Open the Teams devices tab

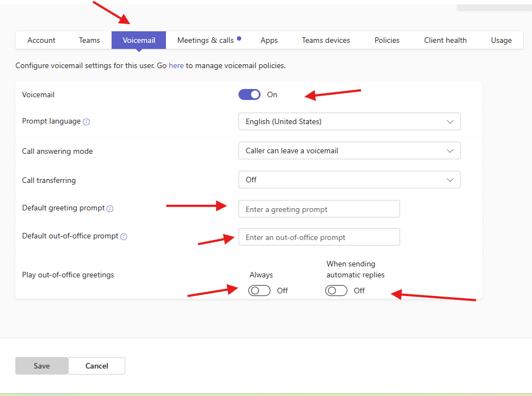coord(326,40)
